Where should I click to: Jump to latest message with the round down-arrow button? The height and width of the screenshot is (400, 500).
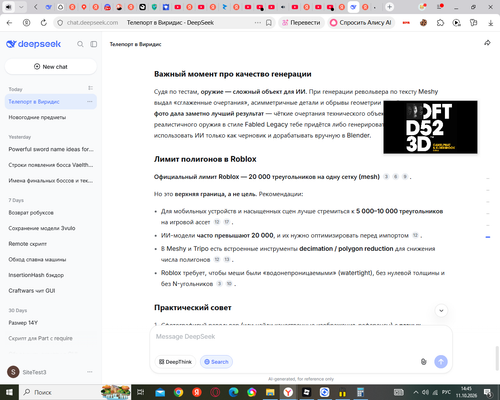tap(441, 311)
